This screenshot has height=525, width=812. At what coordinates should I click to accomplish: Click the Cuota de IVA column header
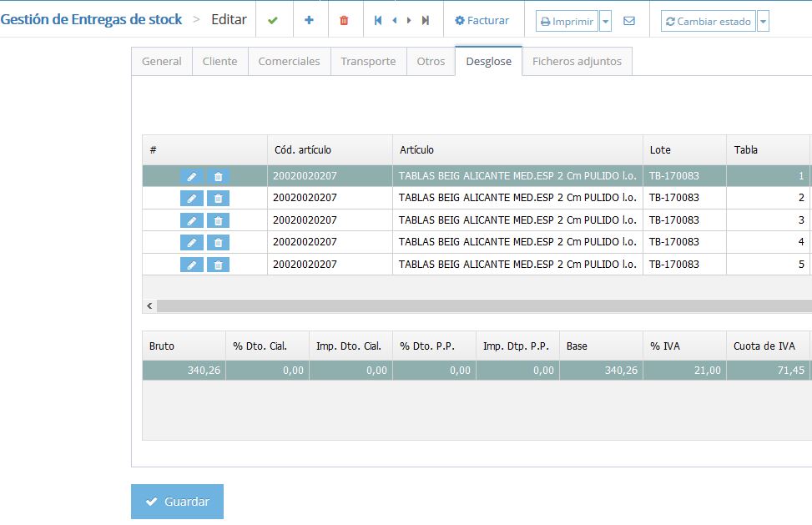coord(769,346)
